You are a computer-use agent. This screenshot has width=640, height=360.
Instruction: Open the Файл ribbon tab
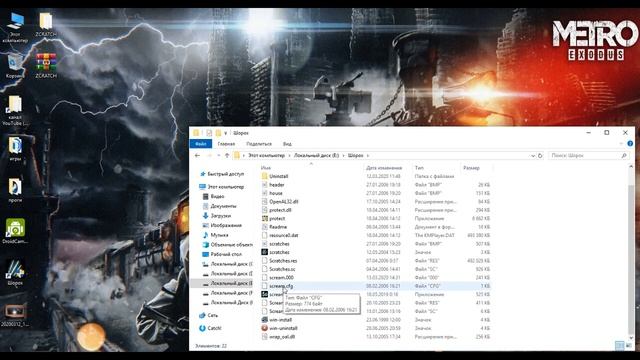click(x=201, y=144)
